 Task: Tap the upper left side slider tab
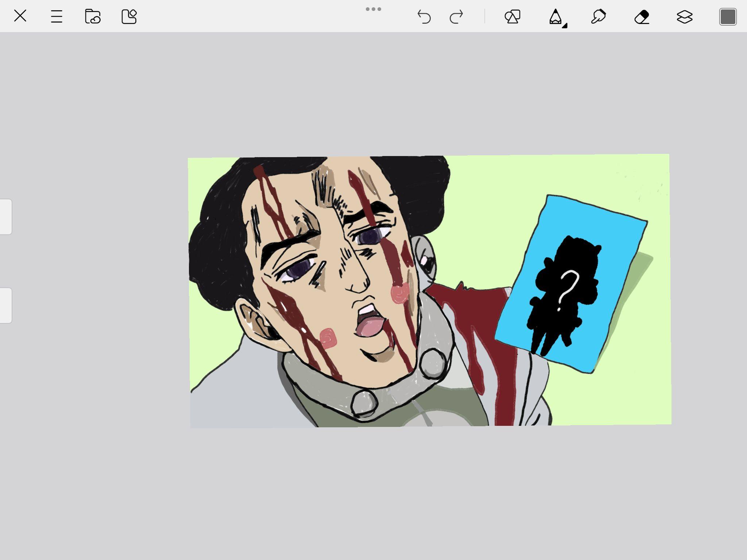point(6,217)
